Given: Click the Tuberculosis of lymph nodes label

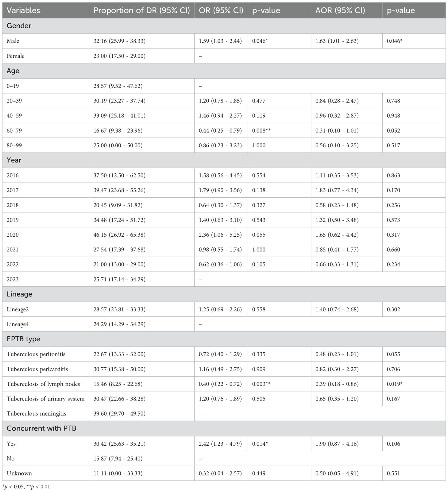Looking at the screenshot, I should [43, 384].
